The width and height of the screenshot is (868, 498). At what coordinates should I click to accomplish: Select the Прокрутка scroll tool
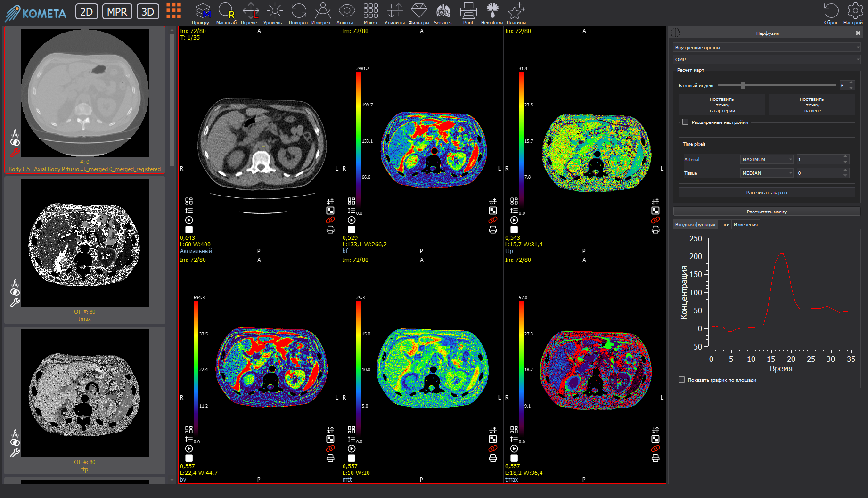202,14
